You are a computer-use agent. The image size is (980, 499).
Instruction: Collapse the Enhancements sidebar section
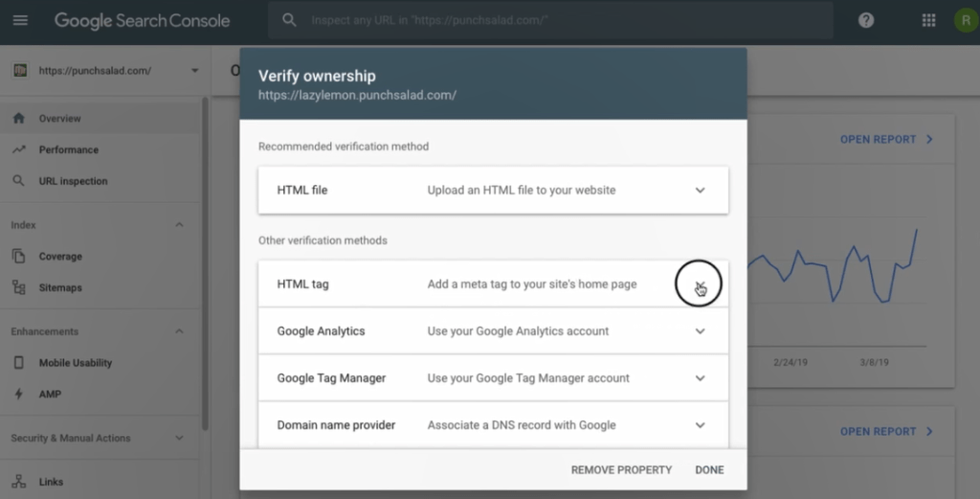point(179,330)
